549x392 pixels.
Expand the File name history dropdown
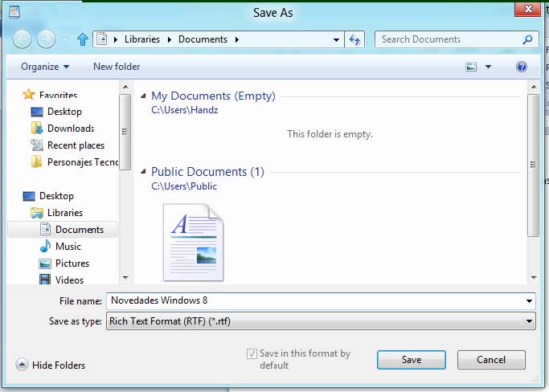point(528,301)
